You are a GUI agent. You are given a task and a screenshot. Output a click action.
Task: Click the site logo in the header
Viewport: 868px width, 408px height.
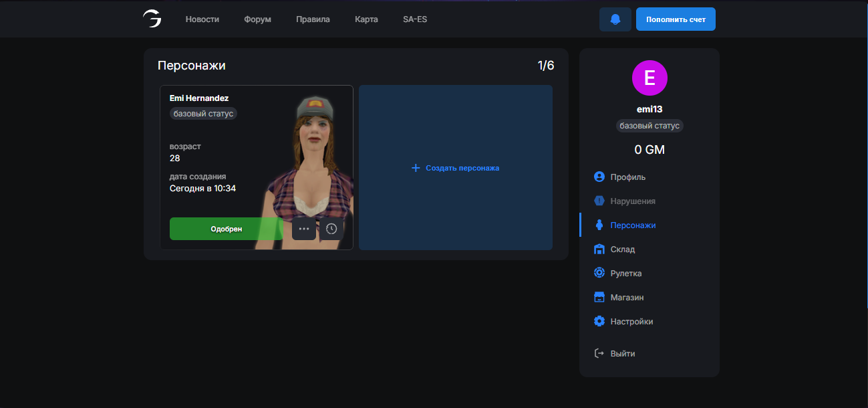pos(152,19)
